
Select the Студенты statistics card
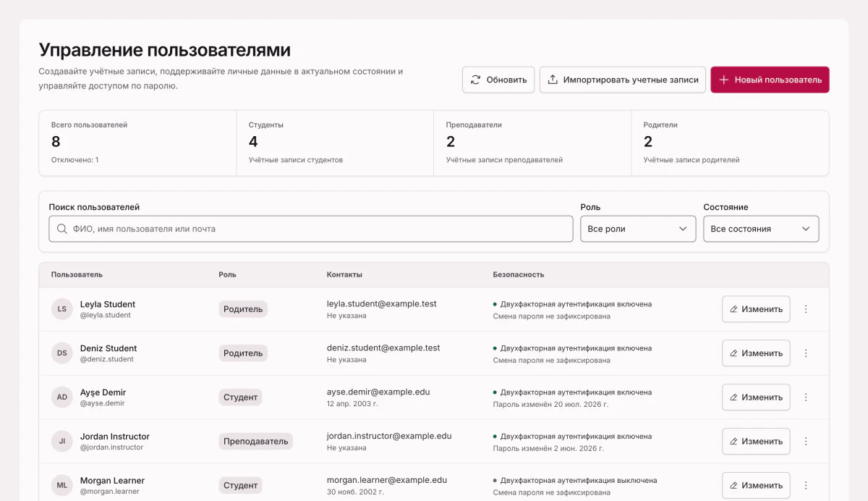335,143
